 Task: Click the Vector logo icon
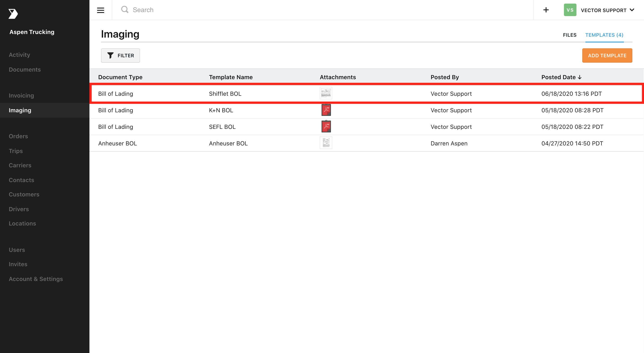(13, 14)
